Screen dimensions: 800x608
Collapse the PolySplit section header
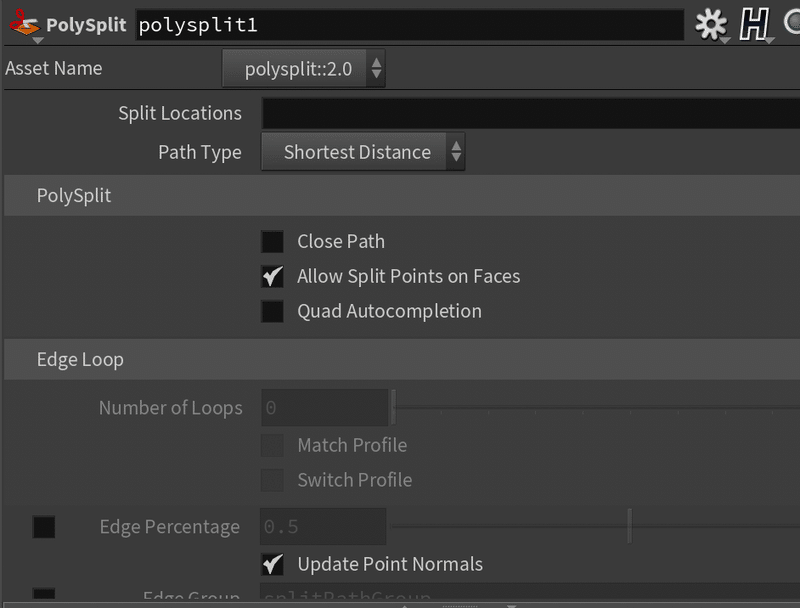(x=74, y=195)
